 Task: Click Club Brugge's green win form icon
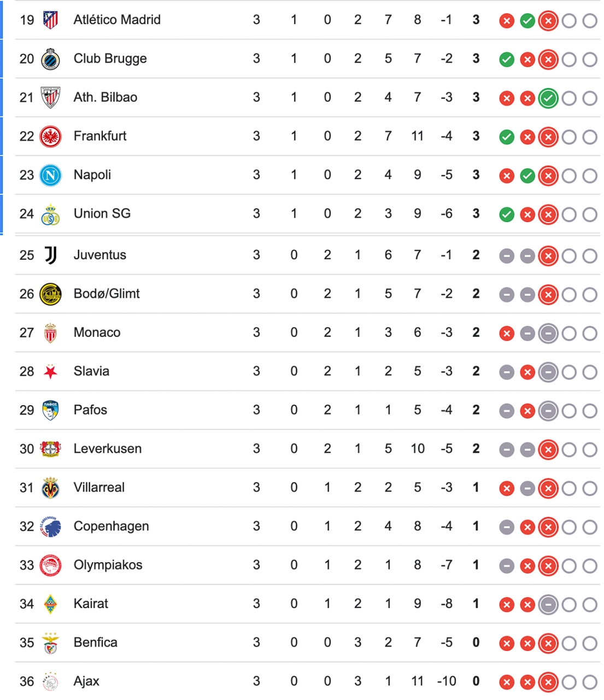(x=507, y=60)
